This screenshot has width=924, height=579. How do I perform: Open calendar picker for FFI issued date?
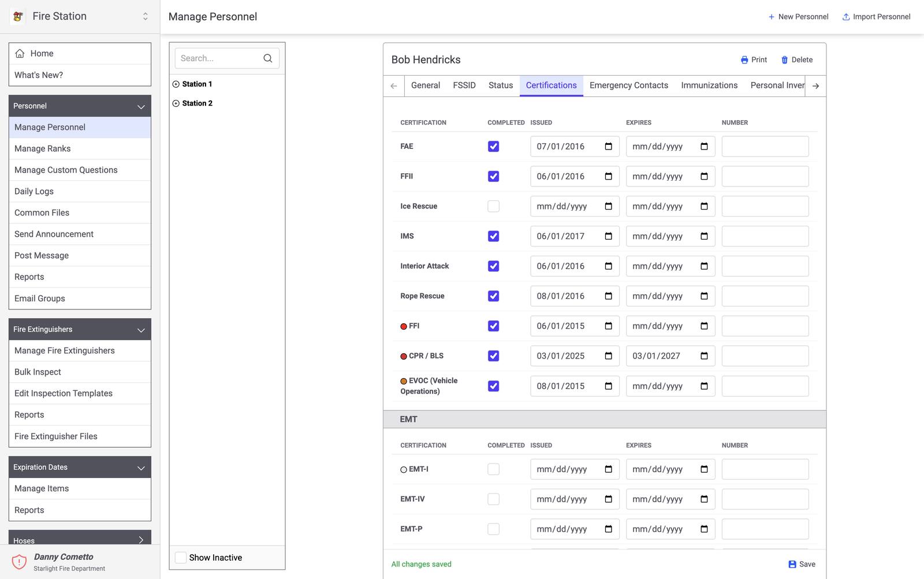click(609, 326)
